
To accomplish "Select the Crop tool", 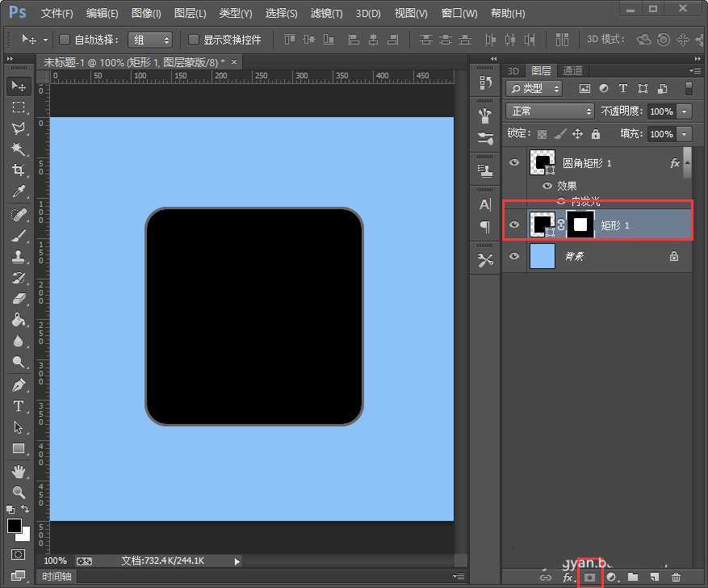I will [x=18, y=170].
